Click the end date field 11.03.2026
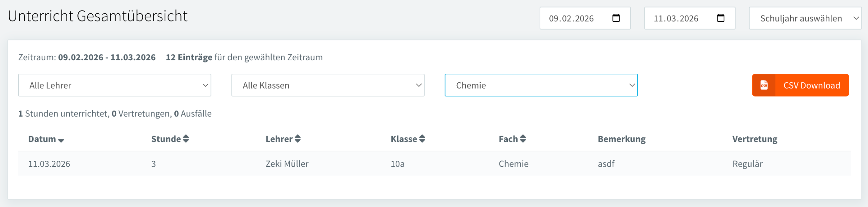This screenshot has height=207, width=868. [676, 18]
